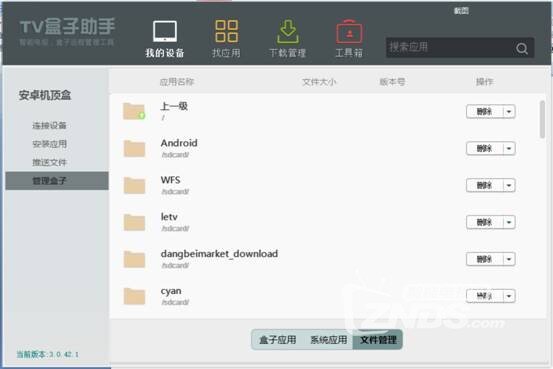
Task: Select 推送文件 in sidebar
Action: pos(49,162)
